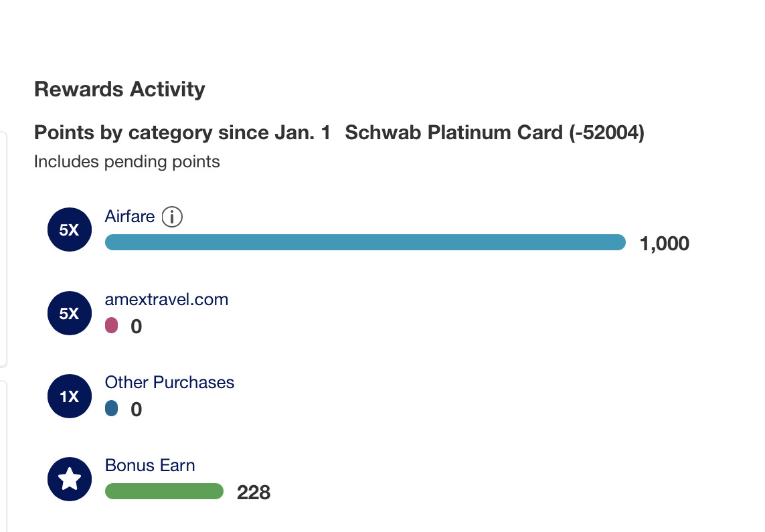The image size is (765, 532).
Task: Open the Airfare category link
Action: (130, 217)
